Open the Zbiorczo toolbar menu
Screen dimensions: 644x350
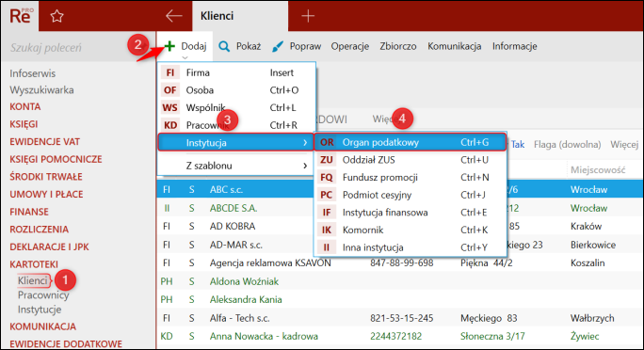[398, 46]
